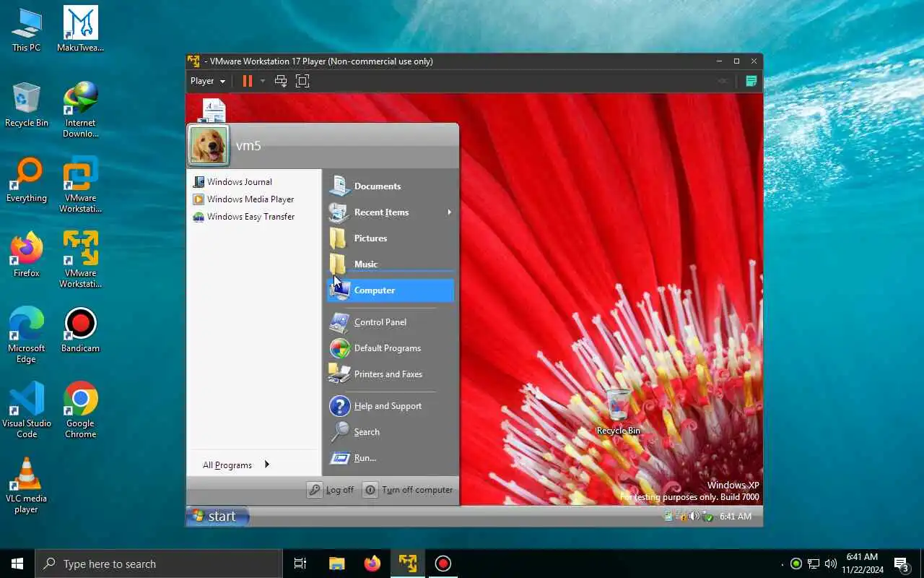
Task: Click the volume speaker in VM tray
Action: pos(694,516)
